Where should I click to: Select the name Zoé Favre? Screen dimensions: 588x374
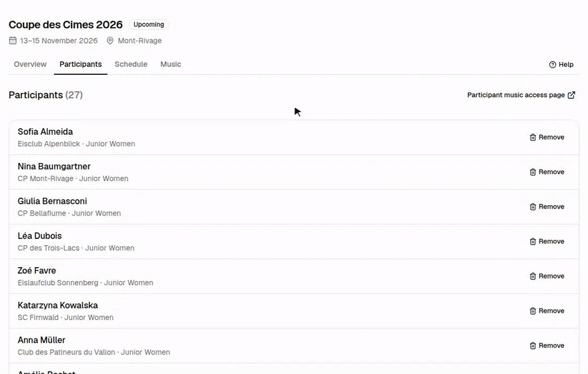click(x=37, y=270)
